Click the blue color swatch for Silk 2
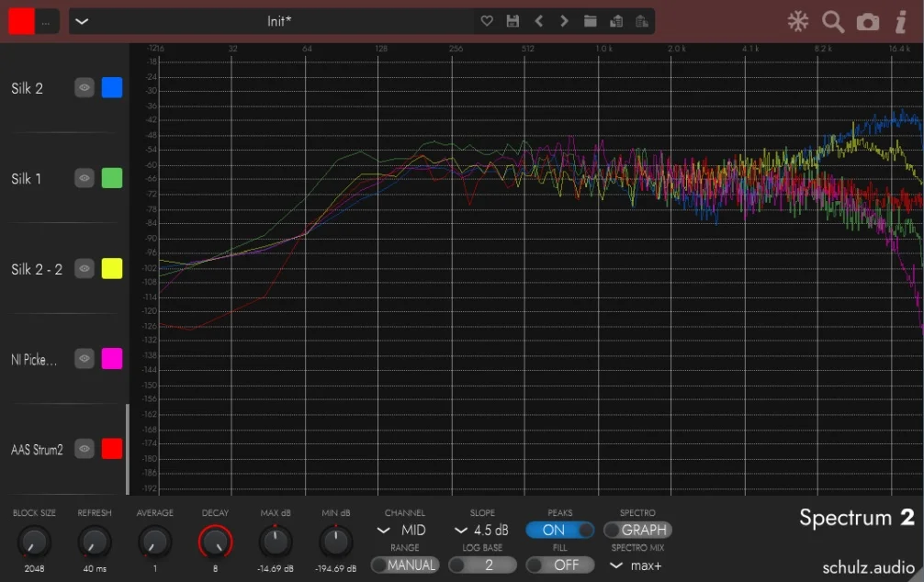The width and height of the screenshot is (924, 582). click(112, 88)
